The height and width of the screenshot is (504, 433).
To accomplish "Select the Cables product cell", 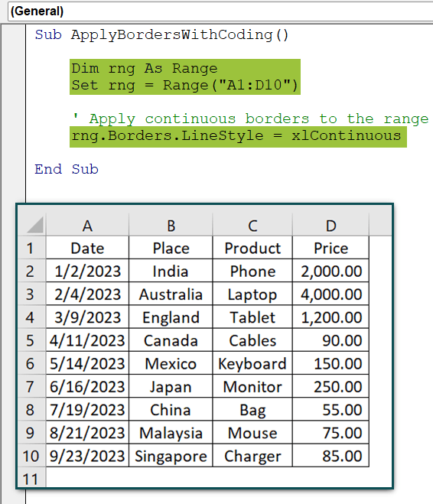I will [x=252, y=340].
